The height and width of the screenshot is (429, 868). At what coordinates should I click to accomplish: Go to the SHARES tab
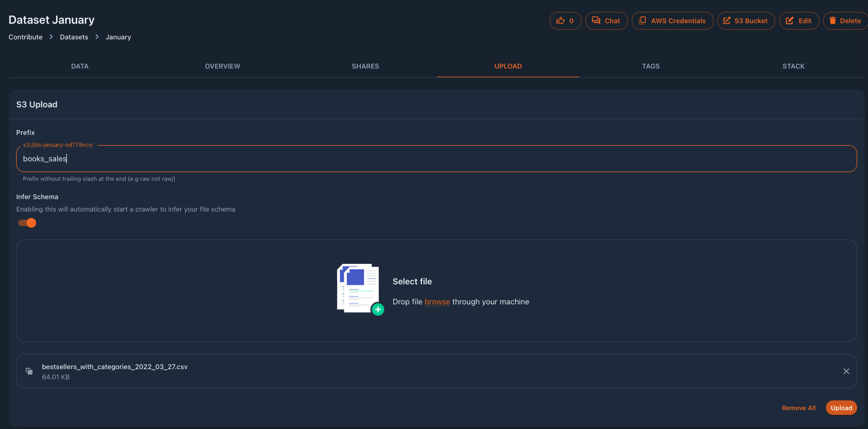click(365, 66)
